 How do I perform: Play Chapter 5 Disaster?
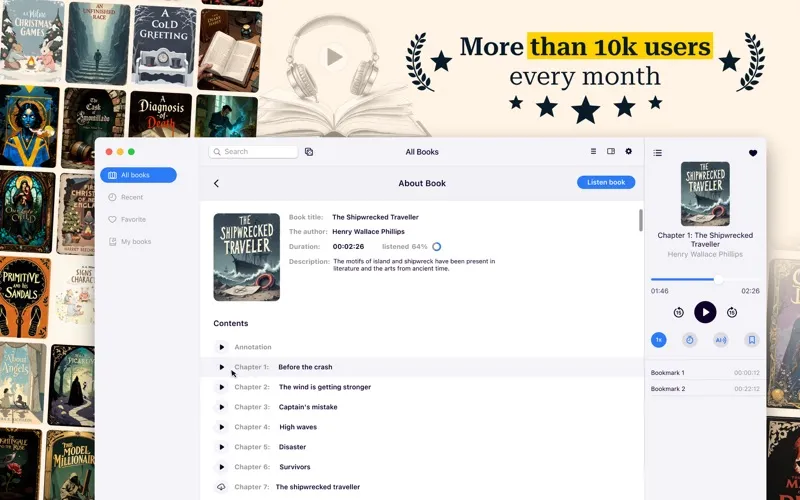(x=221, y=447)
